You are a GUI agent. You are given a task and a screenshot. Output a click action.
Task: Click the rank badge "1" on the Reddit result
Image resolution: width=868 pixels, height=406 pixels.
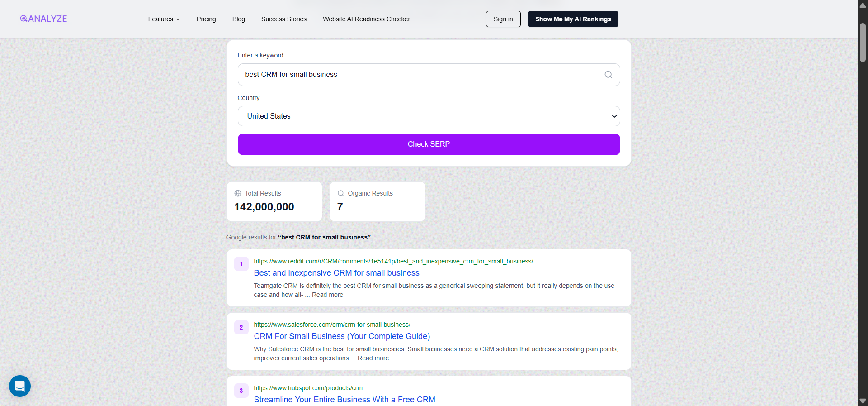[x=241, y=264]
